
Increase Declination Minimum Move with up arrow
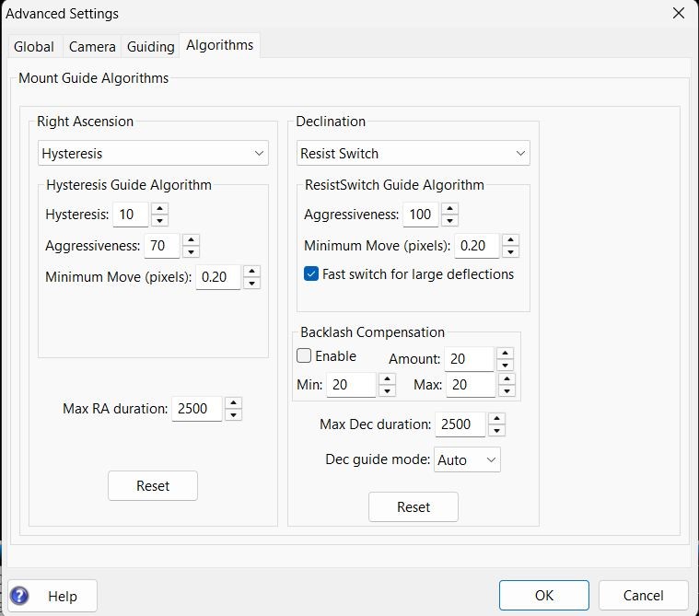coord(510,239)
